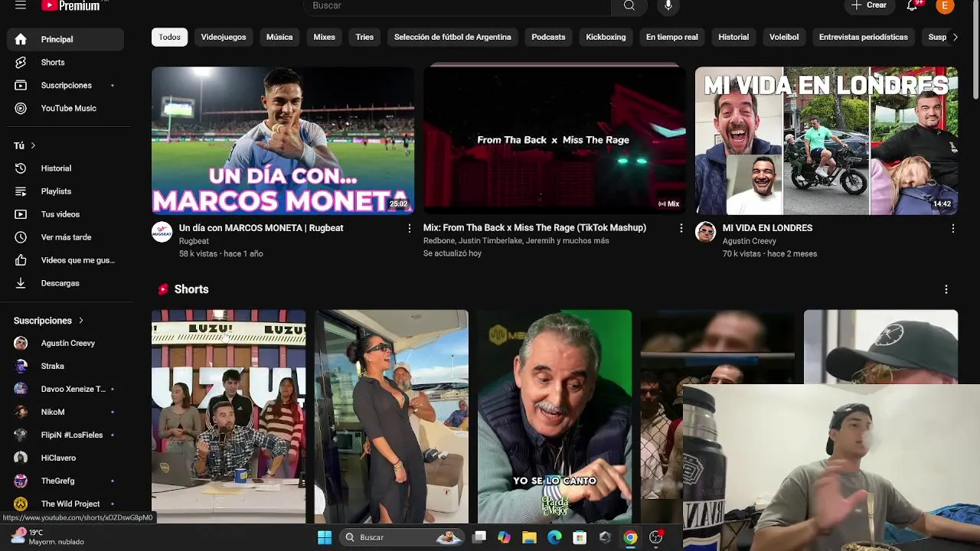
Task: Open Microsoft Edge from taskbar
Action: tap(554, 537)
